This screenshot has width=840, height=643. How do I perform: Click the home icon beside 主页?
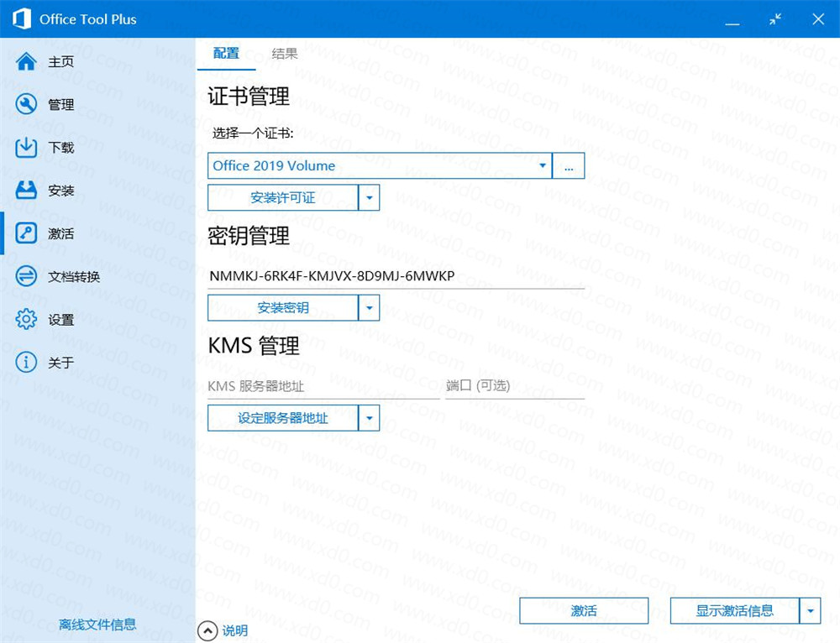click(26, 61)
